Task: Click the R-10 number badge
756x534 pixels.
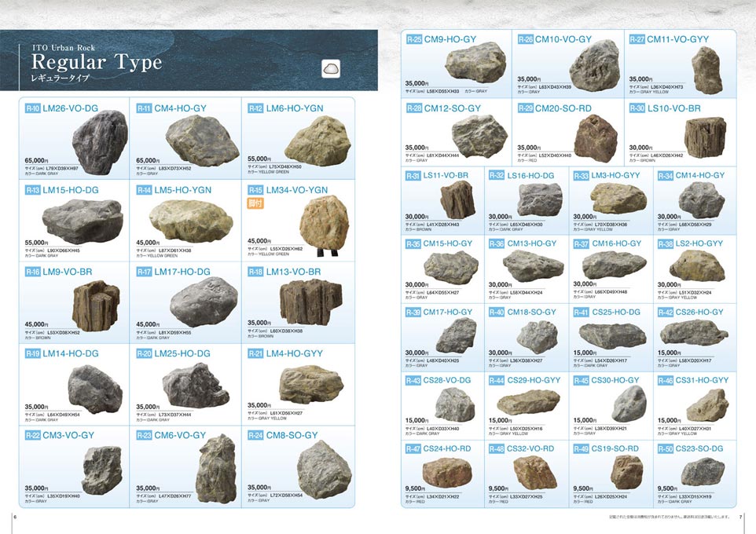Action: 33,108
